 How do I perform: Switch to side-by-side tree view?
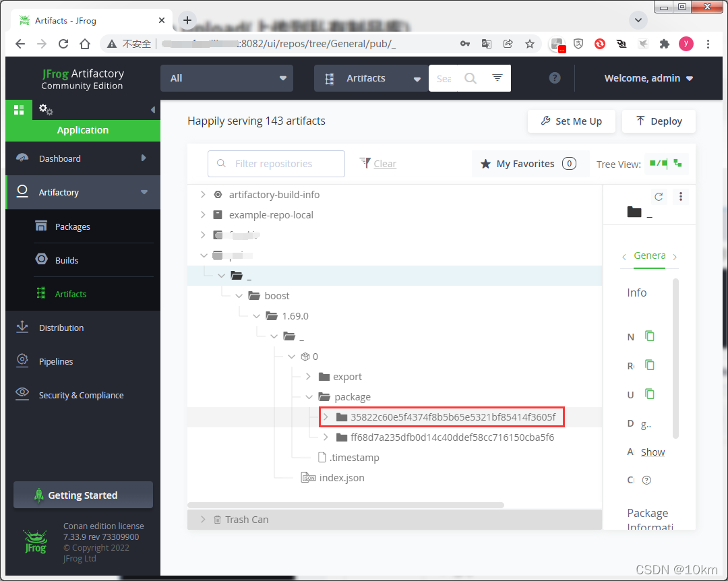(x=658, y=164)
